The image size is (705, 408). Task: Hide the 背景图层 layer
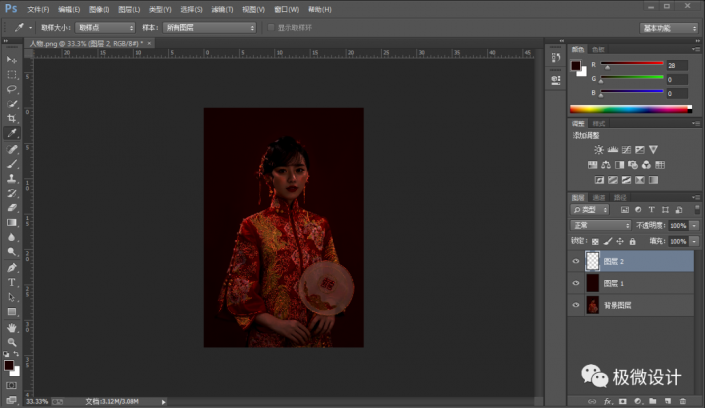click(x=576, y=305)
